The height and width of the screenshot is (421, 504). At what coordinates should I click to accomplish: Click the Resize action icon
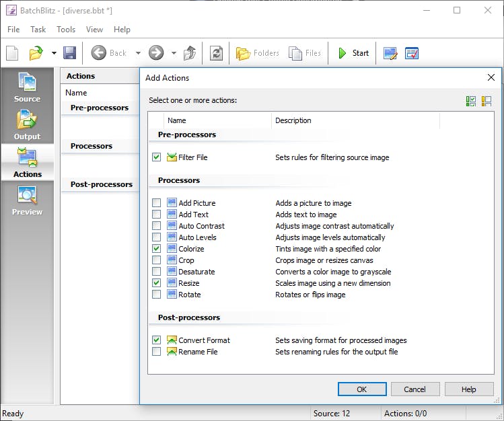172,282
